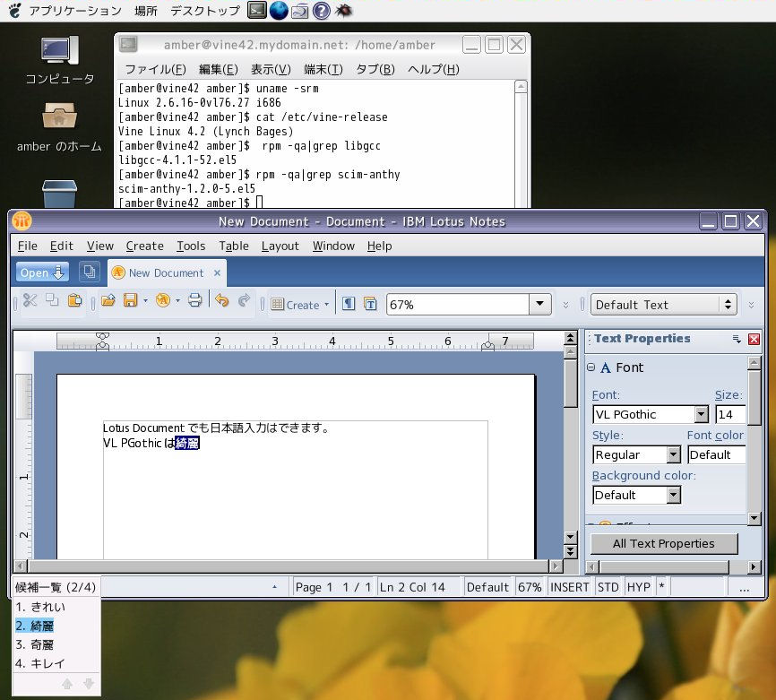The image size is (776, 700).
Task: Open the Edit menu in Lotus Notes
Action: click(x=61, y=246)
